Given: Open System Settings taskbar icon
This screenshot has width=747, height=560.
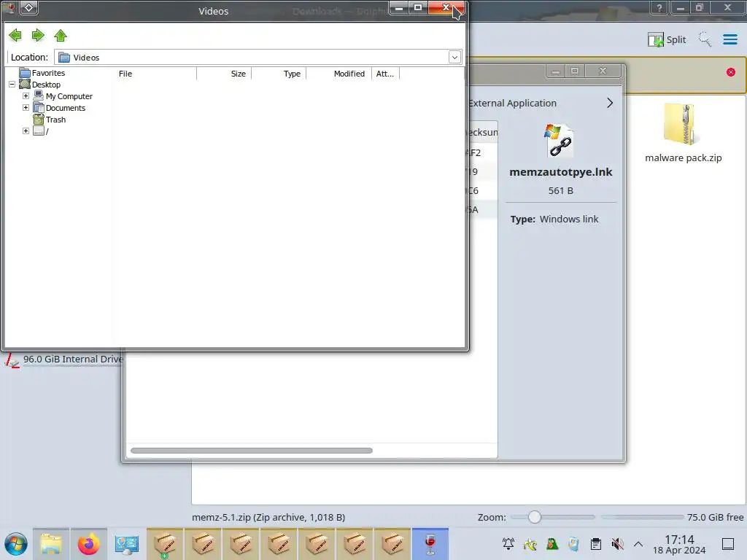Looking at the screenshot, I should point(127,544).
